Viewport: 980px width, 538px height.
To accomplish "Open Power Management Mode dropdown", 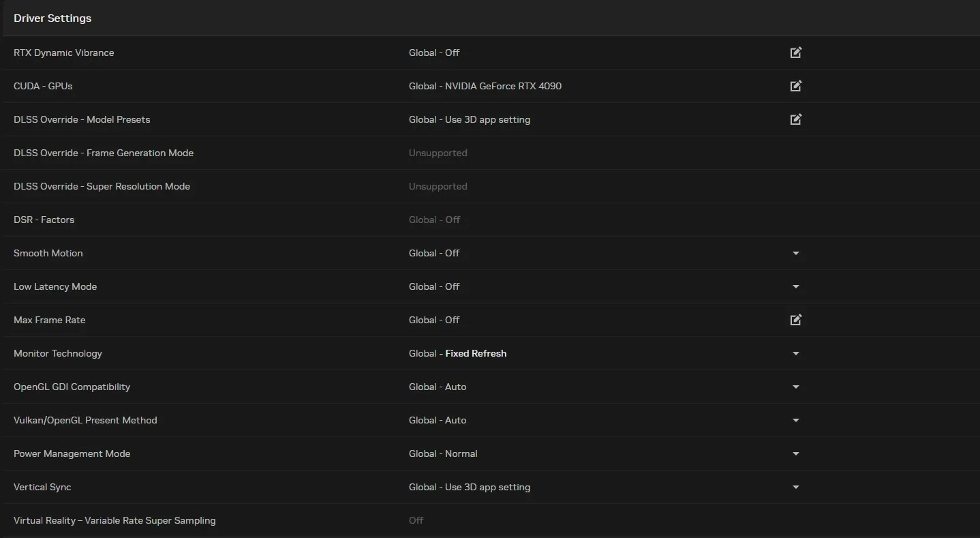I will click(795, 453).
